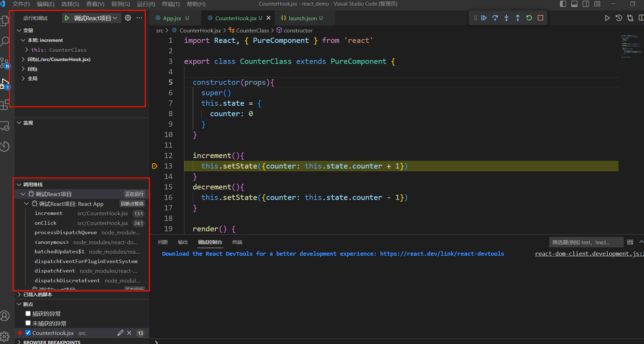The image size is (644, 344).
Task: Open the 文件(F) menu
Action: pos(21,4)
